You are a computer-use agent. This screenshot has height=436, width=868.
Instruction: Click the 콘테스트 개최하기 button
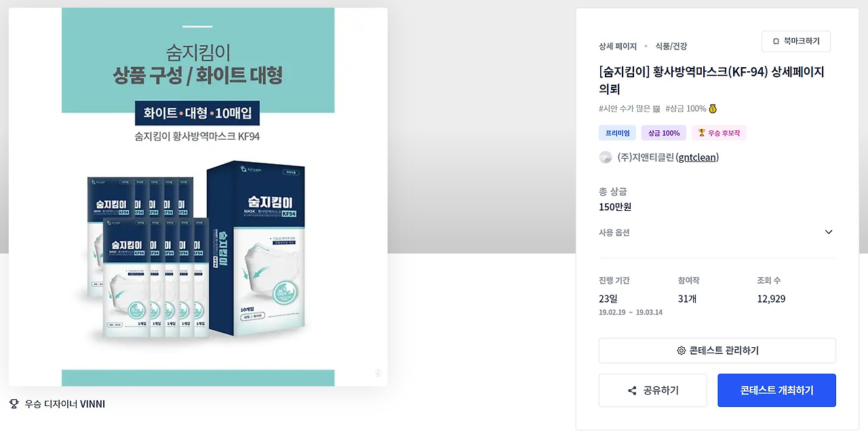776,391
